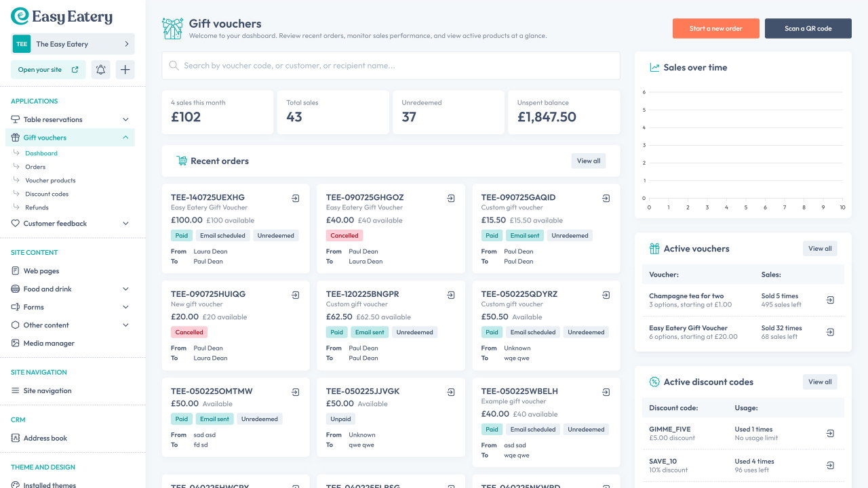Collapse the Gift vouchers section

point(125,138)
